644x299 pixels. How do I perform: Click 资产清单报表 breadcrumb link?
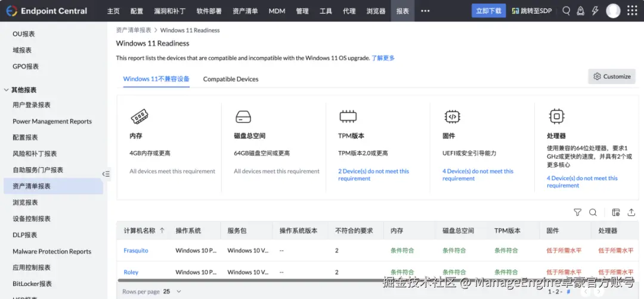pos(134,30)
